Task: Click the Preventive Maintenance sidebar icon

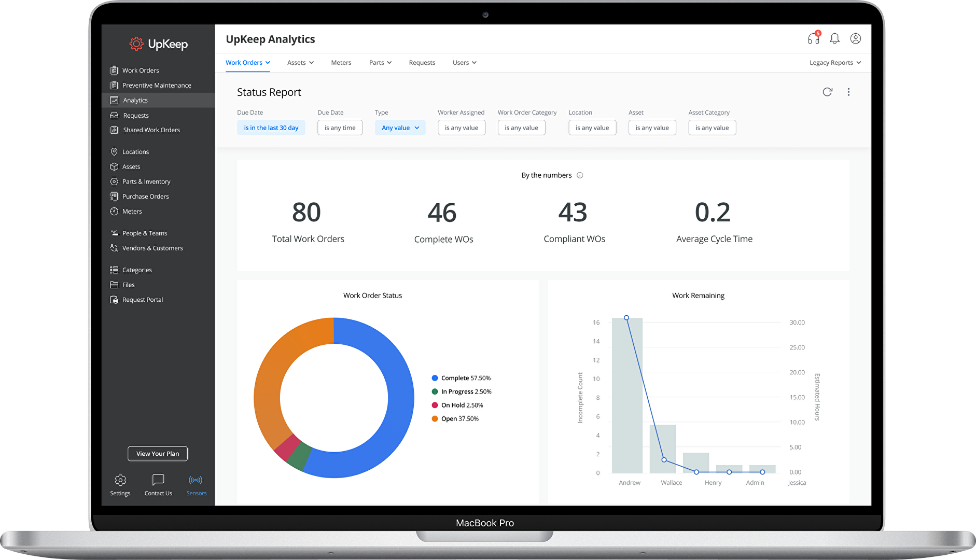Action: 114,86
